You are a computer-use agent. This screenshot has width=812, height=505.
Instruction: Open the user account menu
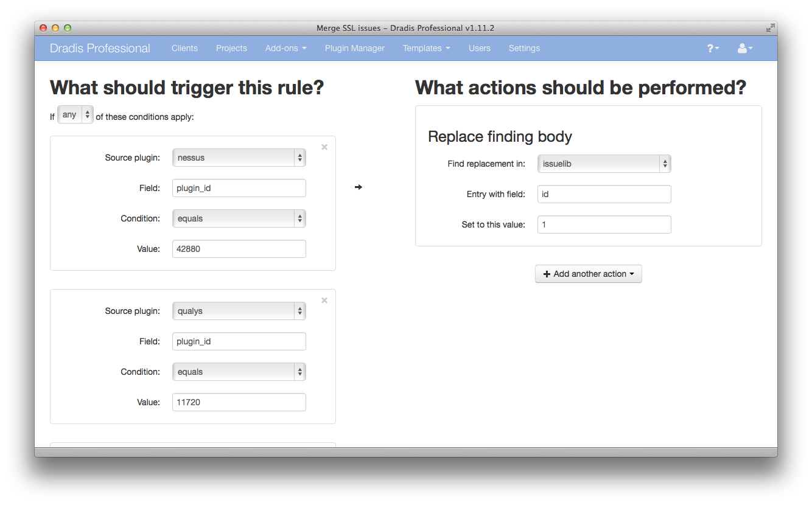[x=744, y=48]
